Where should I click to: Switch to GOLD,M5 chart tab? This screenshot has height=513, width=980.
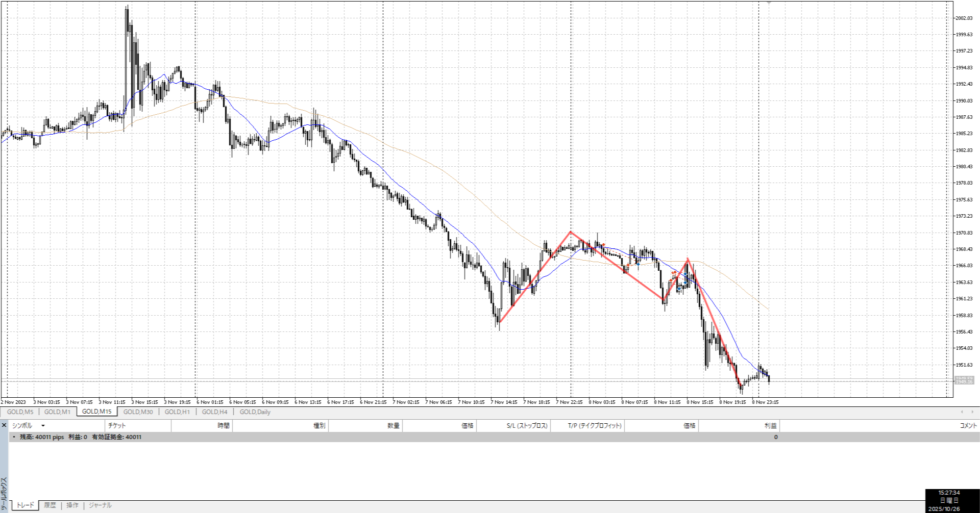pos(20,412)
